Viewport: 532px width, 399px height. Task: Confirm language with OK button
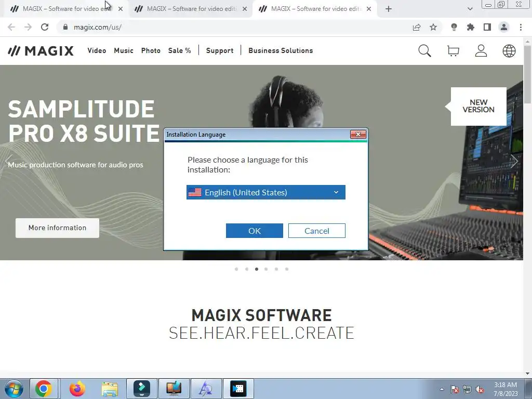click(255, 231)
